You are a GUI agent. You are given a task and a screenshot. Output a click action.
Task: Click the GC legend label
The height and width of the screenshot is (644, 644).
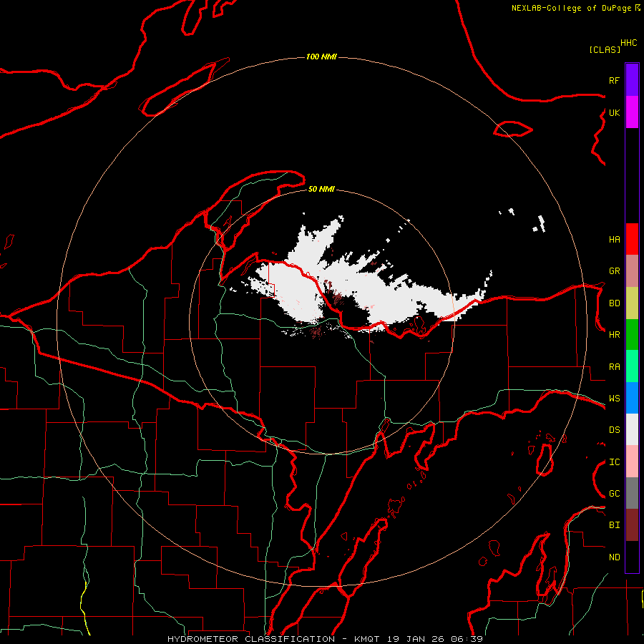point(614,494)
